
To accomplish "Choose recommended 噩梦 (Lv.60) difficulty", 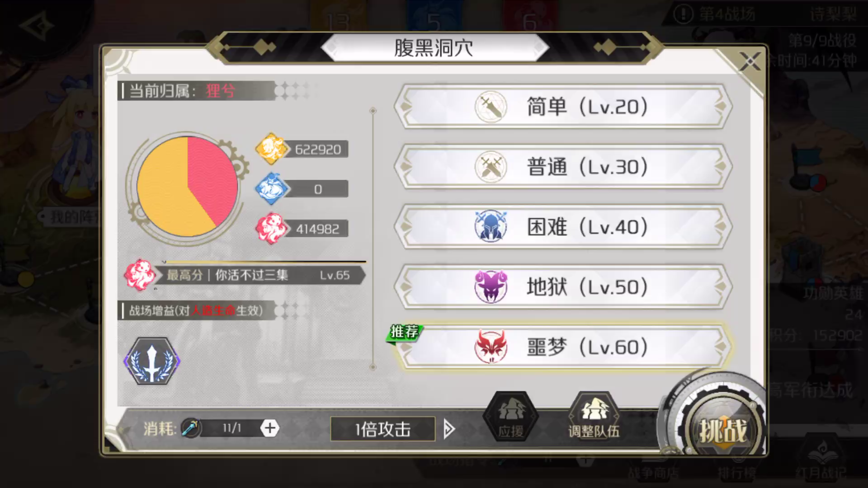I will (563, 347).
